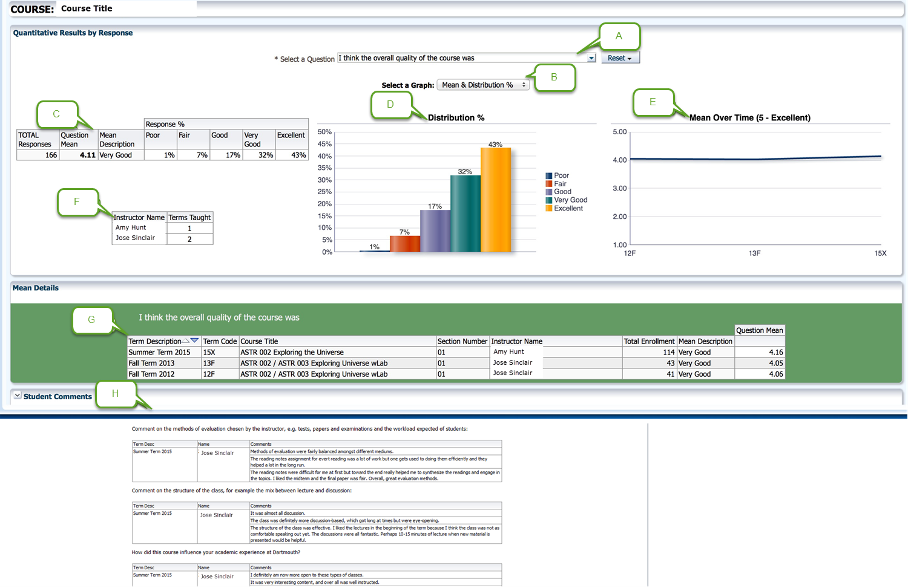Click Amy Hunt in the instructor table
This screenshot has height=588, width=908.
pyautogui.click(x=131, y=228)
